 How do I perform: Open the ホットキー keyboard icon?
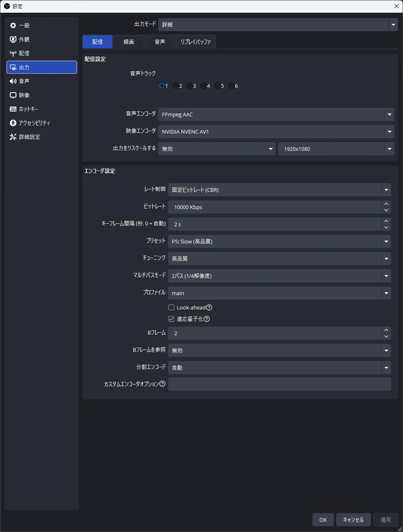point(13,109)
